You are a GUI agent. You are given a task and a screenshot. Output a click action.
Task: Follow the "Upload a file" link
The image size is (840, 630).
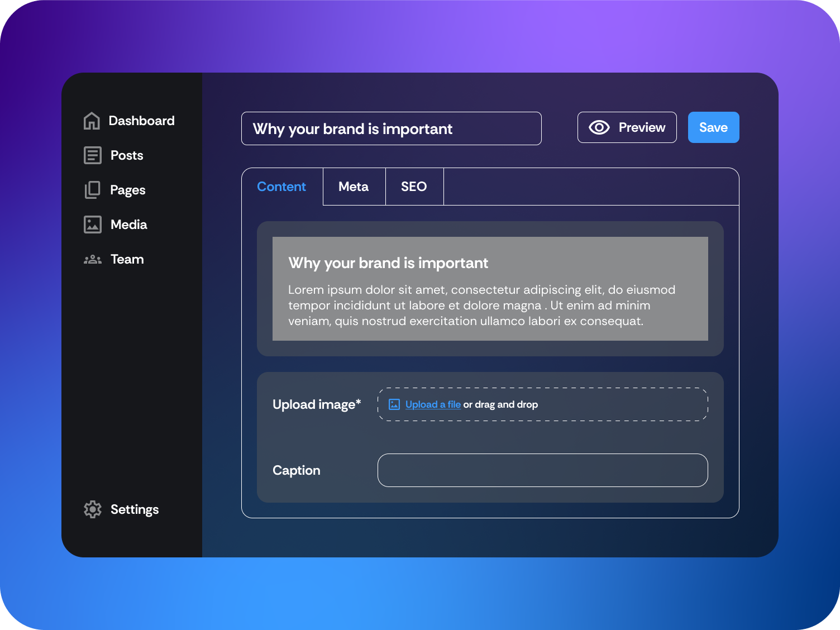[433, 404]
